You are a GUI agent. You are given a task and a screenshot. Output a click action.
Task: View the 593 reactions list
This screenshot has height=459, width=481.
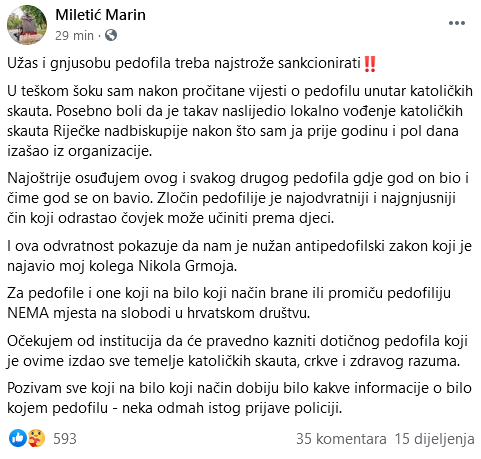[x=65, y=439]
